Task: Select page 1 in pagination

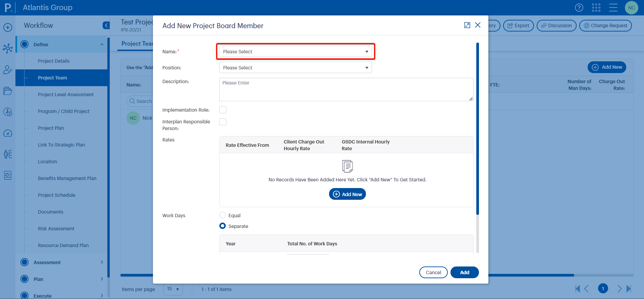Action: (x=603, y=289)
